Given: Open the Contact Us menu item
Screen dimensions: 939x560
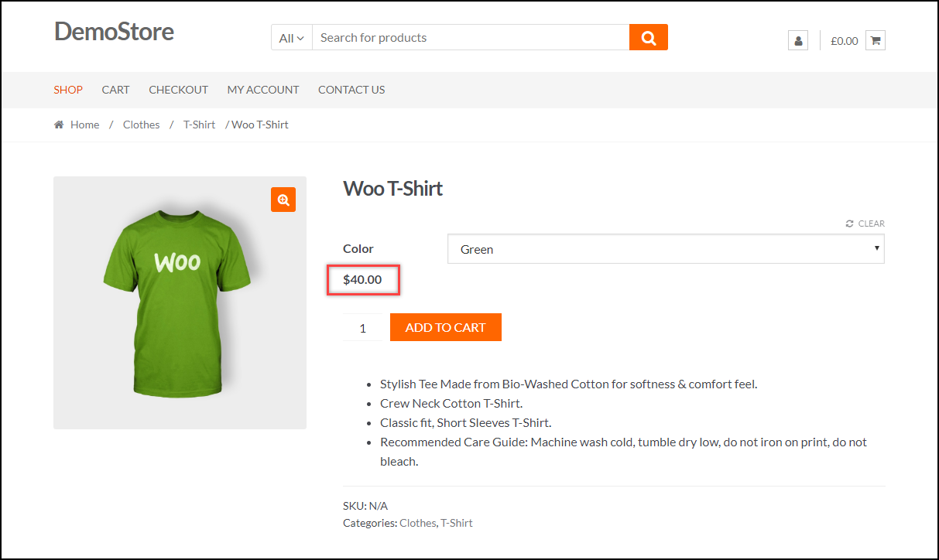Looking at the screenshot, I should coord(351,90).
